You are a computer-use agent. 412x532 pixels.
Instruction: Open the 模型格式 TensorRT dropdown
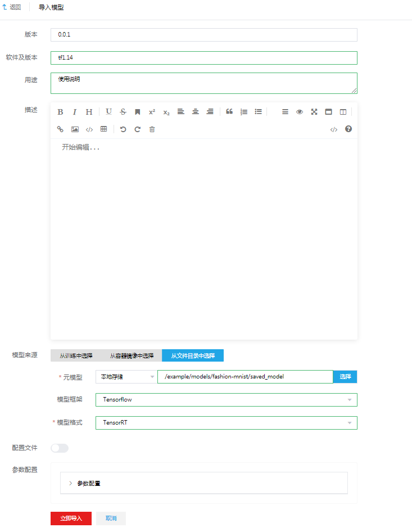tap(226, 423)
